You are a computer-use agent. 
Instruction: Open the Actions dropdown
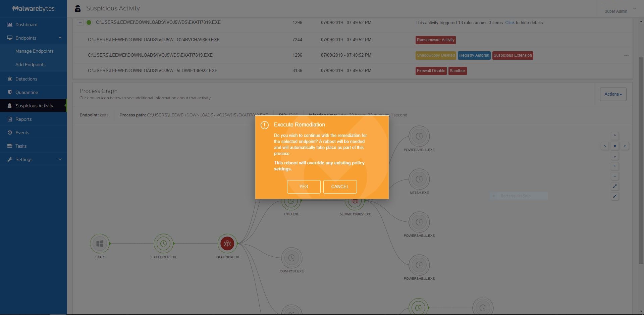(613, 94)
